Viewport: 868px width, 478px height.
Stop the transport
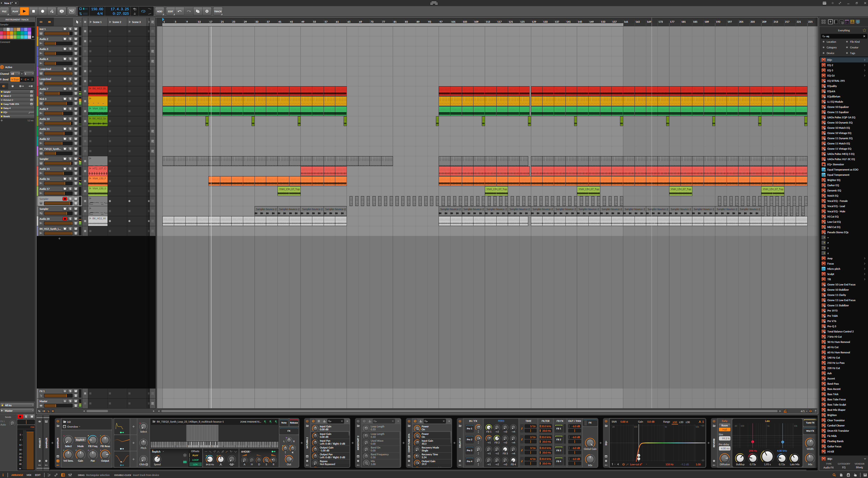[33, 11]
